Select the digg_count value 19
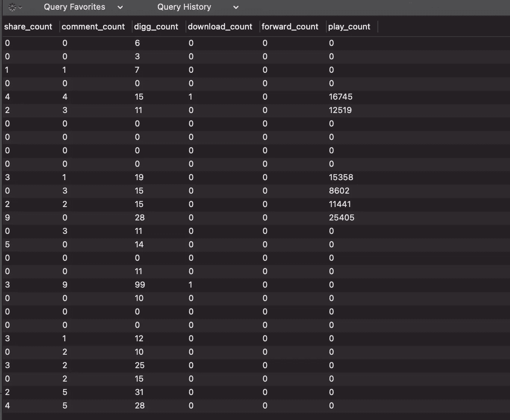Viewport: 510px width, 420px height. pos(139,178)
